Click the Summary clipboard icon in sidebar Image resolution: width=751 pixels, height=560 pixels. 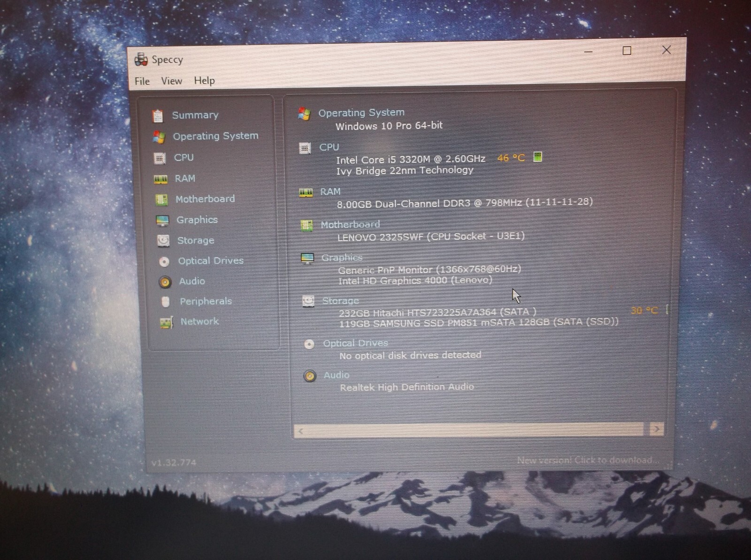pos(158,115)
